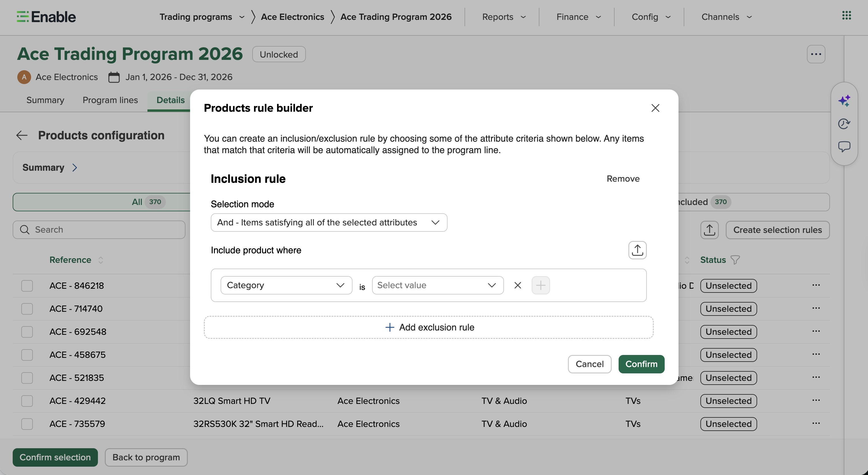Click the back arrow next to Products configuration
The width and height of the screenshot is (868, 475).
tap(22, 135)
